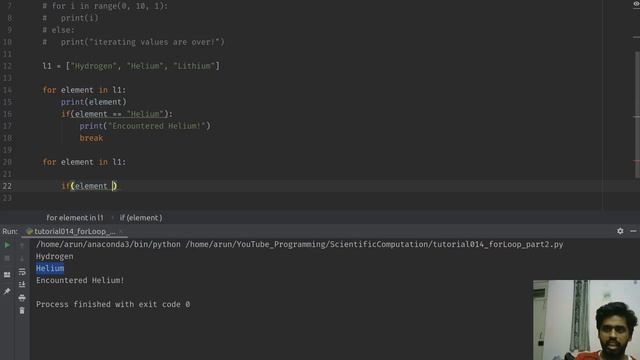Click breadcrumb 'if (element)'
The image size is (640, 360).
click(x=141, y=218)
